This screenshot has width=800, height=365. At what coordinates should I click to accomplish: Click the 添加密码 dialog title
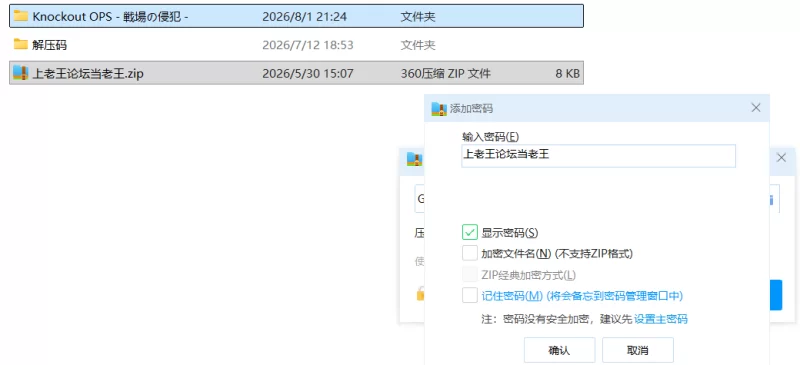click(471, 108)
